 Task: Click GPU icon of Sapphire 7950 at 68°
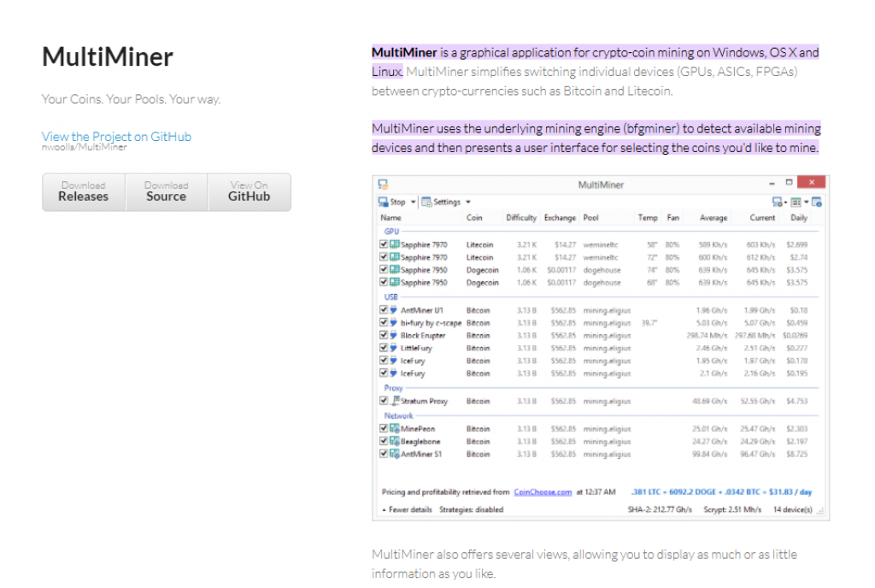coord(395,282)
